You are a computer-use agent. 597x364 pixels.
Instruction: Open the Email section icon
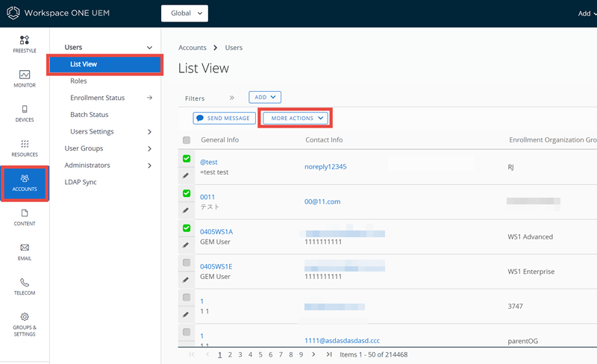pyautogui.click(x=25, y=248)
